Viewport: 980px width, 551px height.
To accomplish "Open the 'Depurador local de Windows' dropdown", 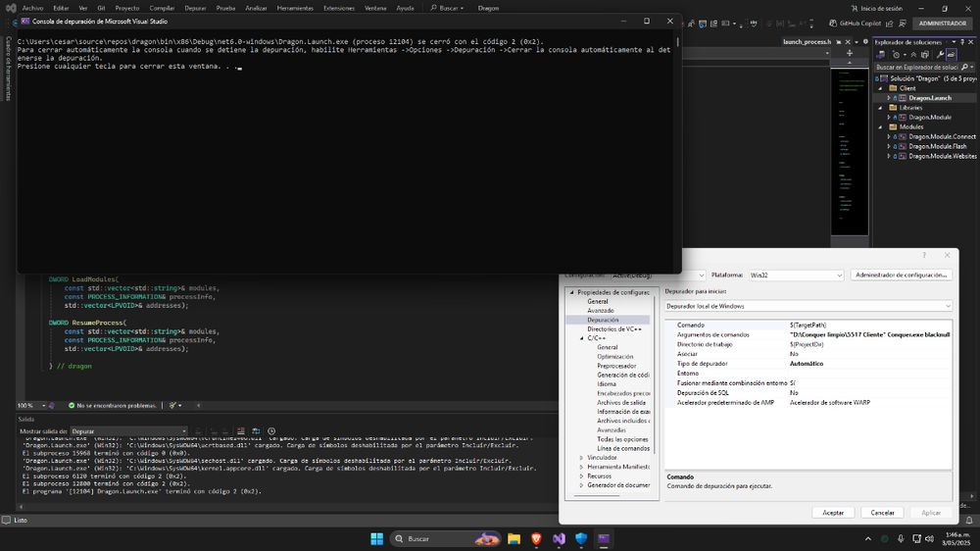I will click(x=808, y=306).
